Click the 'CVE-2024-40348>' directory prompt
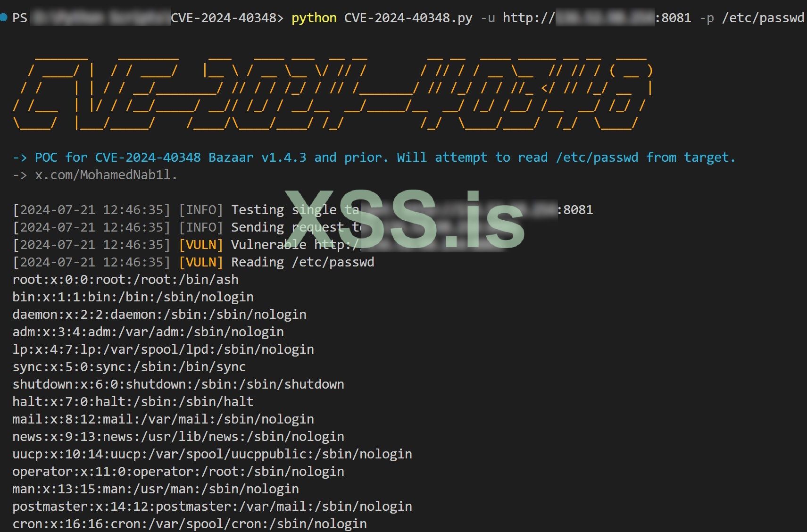The image size is (807, 532). tap(227, 18)
